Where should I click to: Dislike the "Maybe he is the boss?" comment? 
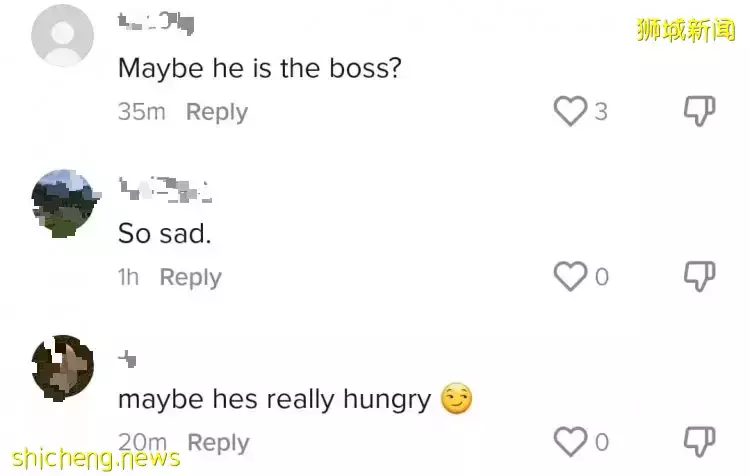(x=699, y=112)
